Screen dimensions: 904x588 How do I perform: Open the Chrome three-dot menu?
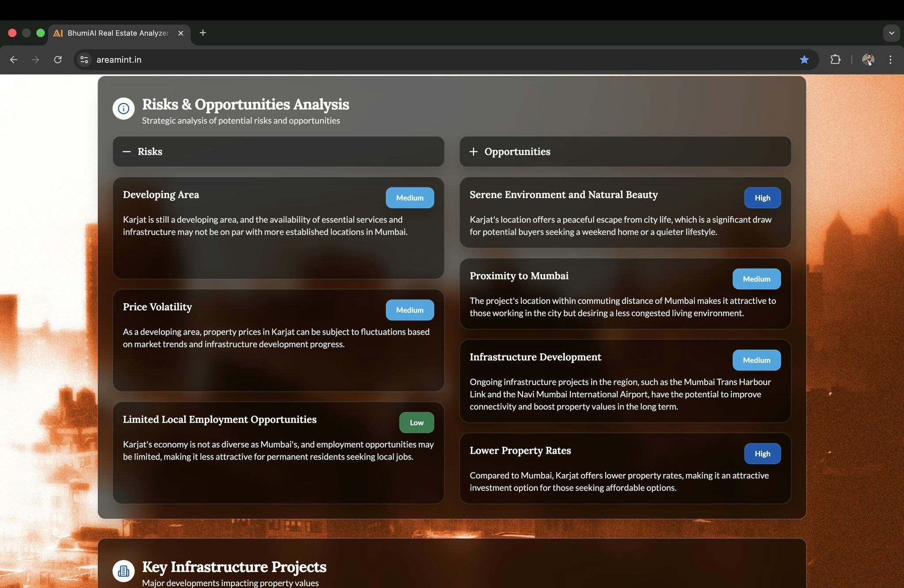tap(890, 60)
